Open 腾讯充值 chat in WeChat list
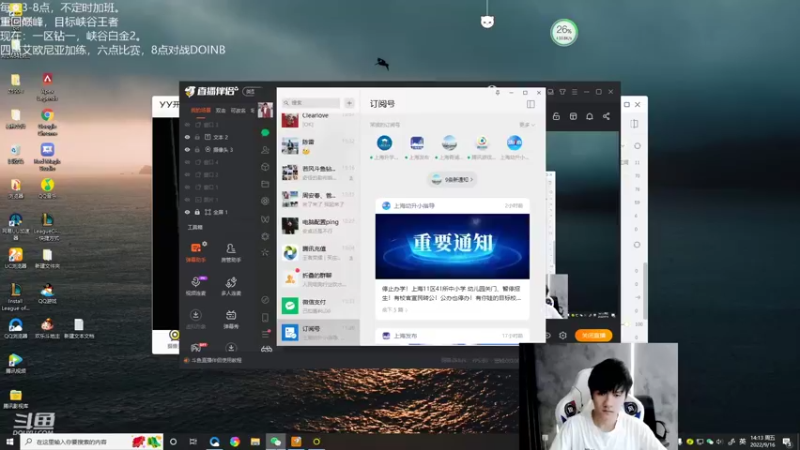This screenshot has height=450, width=800. (318, 253)
